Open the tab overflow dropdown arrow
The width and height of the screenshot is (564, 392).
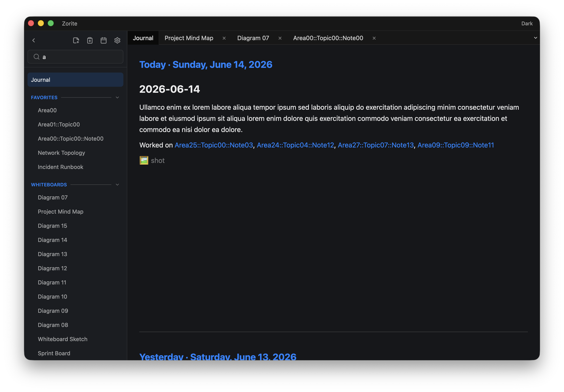535,38
